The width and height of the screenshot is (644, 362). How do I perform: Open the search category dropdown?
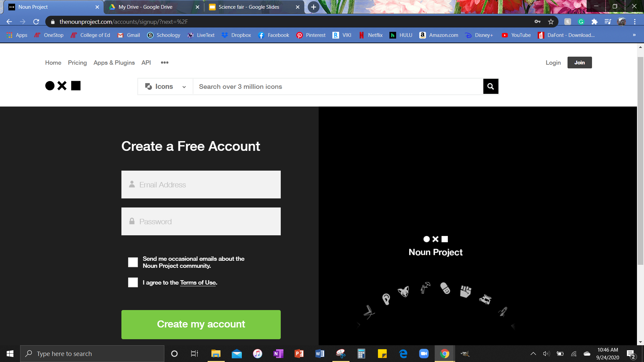click(183, 86)
